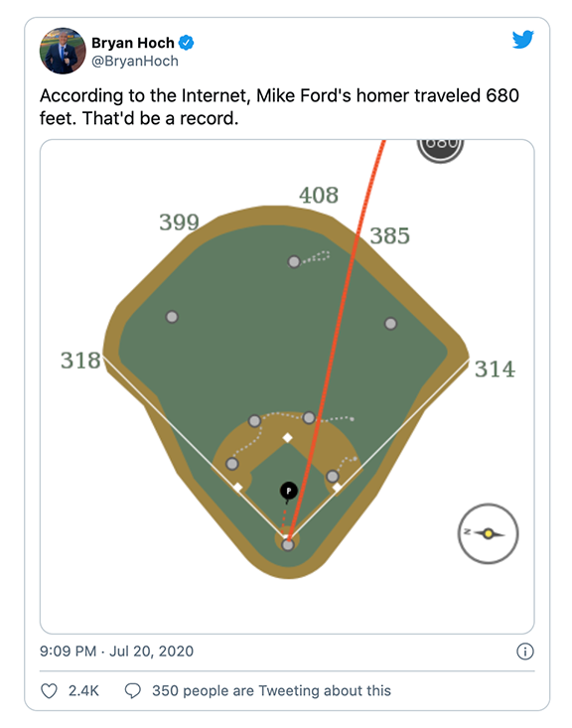The image size is (572, 728).
Task: Click the Twitter bird logo
Action: [x=522, y=40]
